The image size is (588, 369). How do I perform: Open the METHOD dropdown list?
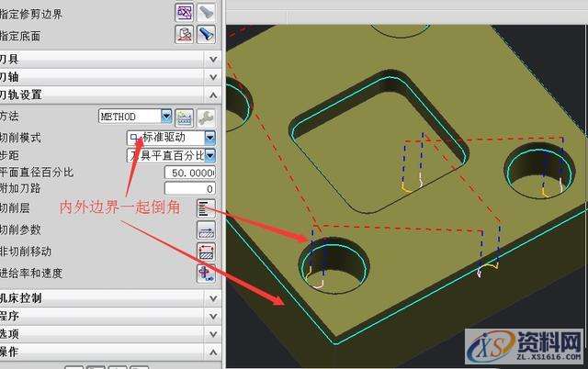[x=166, y=117]
